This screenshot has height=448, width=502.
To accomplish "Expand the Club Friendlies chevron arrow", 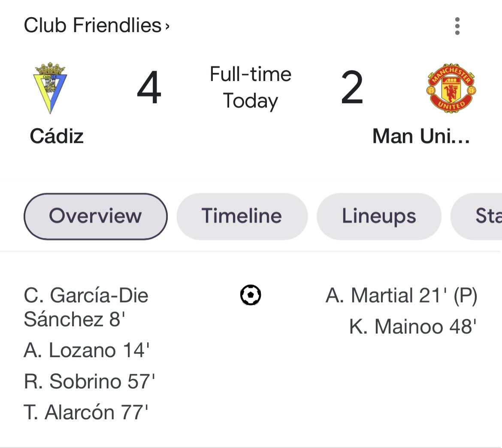I will (167, 27).
